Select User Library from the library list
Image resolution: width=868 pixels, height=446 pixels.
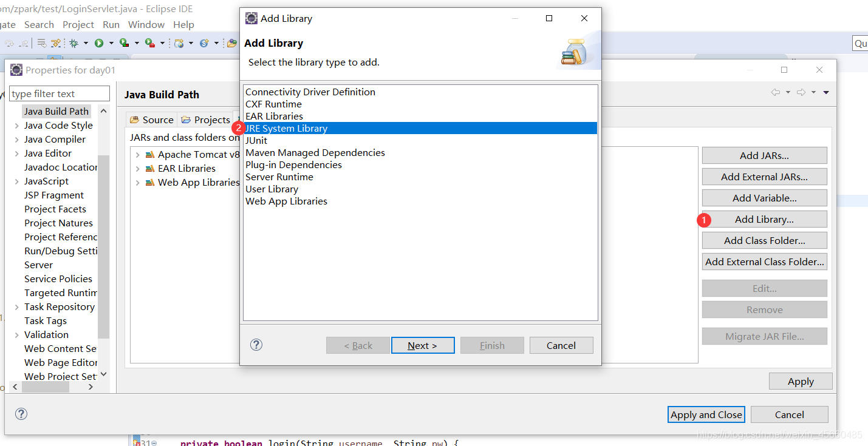coord(272,189)
